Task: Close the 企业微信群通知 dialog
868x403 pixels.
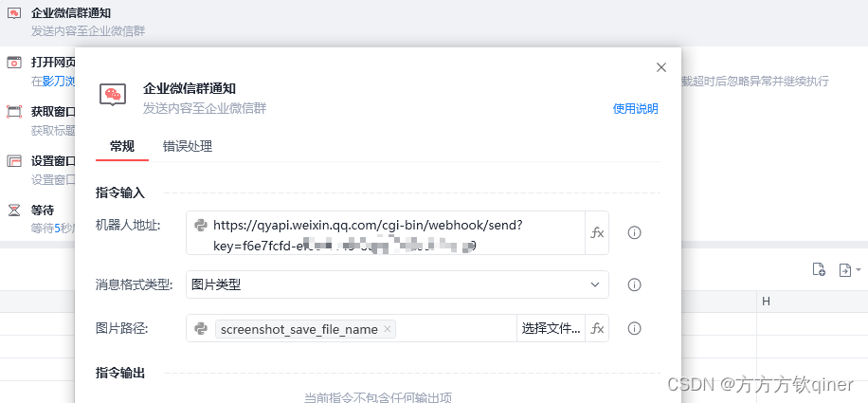Action: click(661, 67)
